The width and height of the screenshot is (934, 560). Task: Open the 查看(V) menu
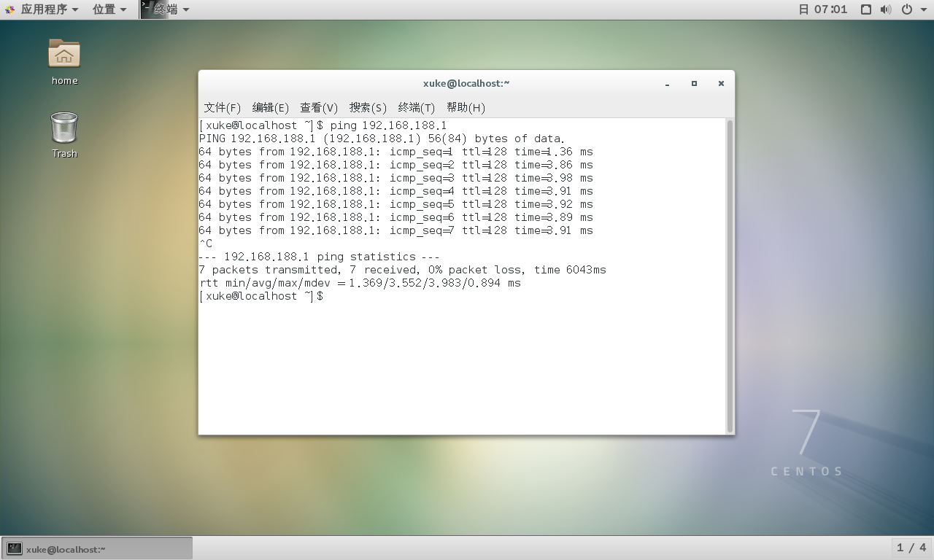pos(319,107)
